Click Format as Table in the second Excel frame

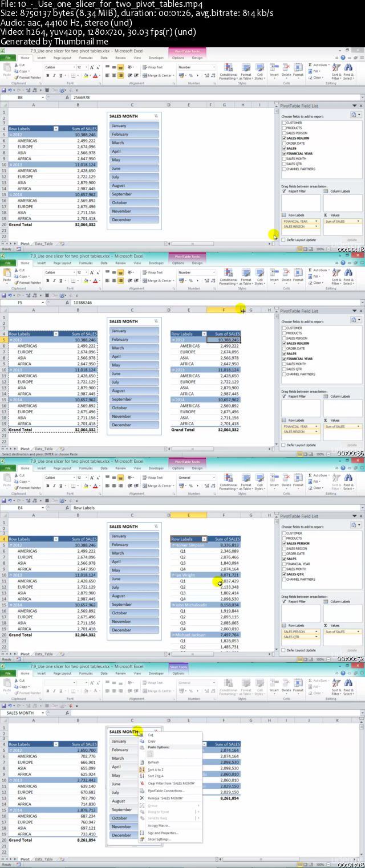pyautogui.click(x=246, y=276)
